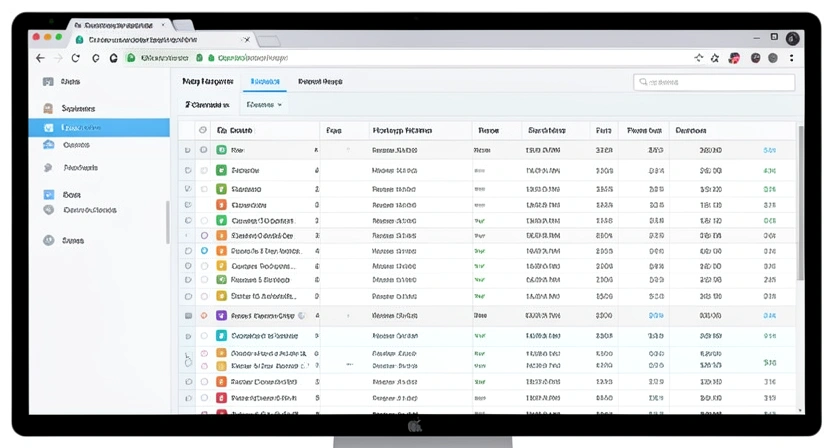832x448 pixels.
Task: Switch to the page tab right of the blue underlined tab
Action: tap(320, 81)
